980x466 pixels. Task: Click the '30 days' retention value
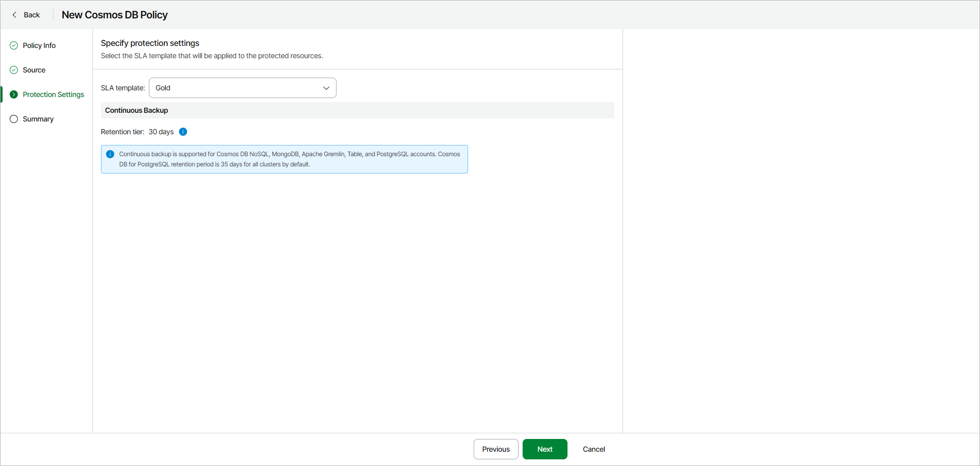[x=161, y=132]
